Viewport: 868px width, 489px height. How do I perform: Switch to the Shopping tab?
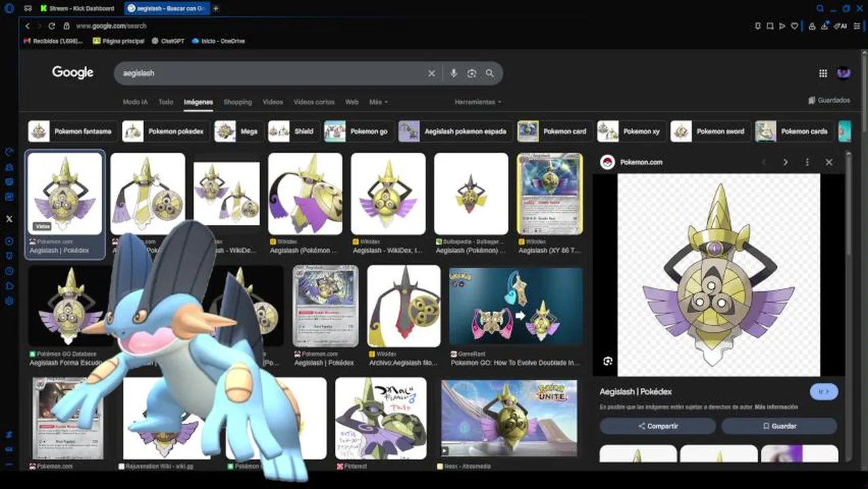pyautogui.click(x=238, y=102)
